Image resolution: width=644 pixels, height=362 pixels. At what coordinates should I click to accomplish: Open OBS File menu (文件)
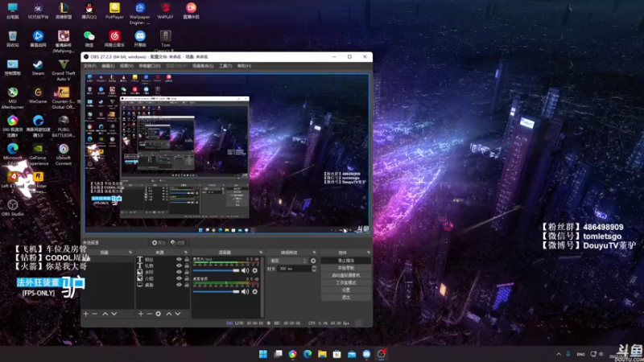tap(89, 66)
